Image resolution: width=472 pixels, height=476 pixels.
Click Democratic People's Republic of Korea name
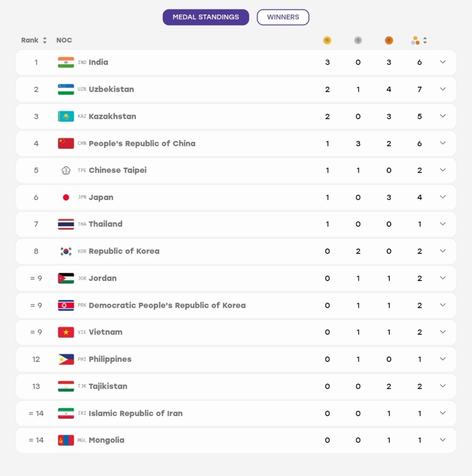coord(167,305)
